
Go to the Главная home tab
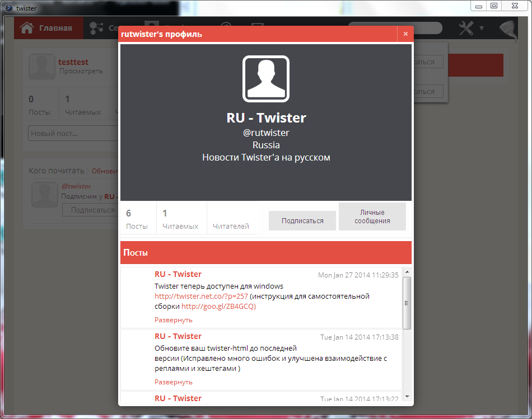click(49, 28)
